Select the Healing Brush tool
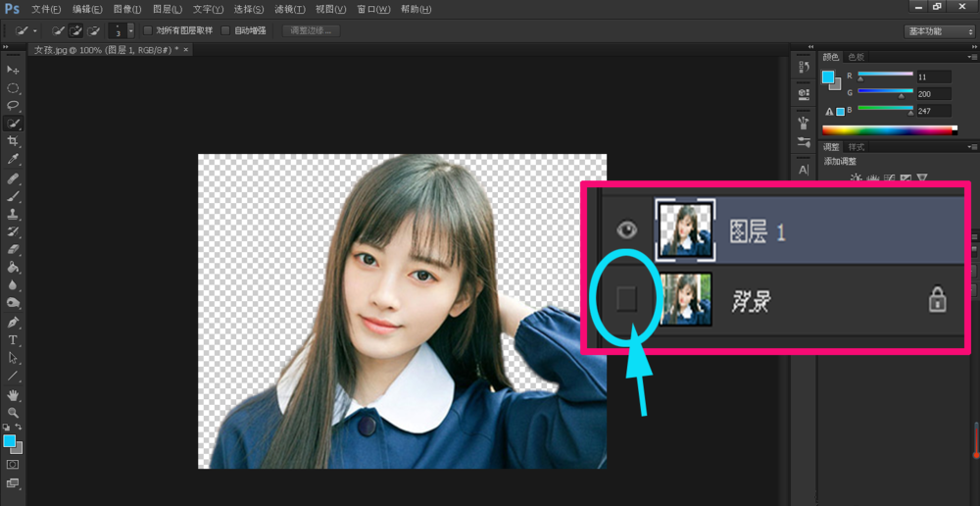Screen dimensions: 980x506 (13, 178)
